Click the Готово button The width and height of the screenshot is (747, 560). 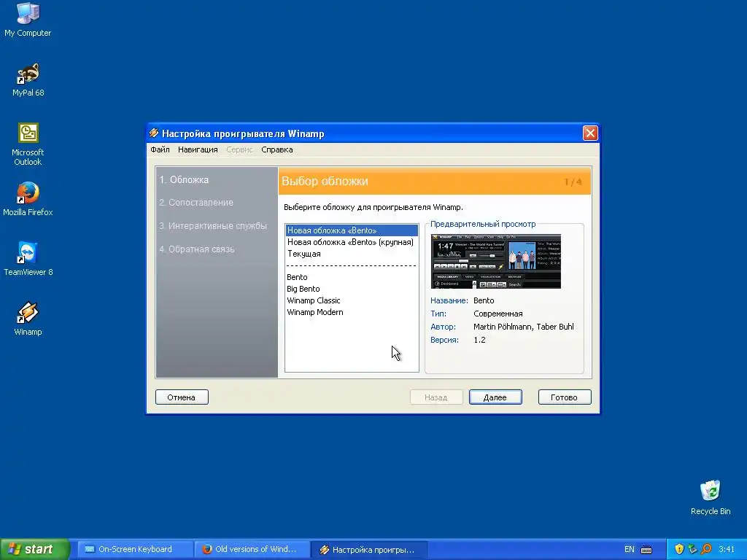[x=565, y=397]
